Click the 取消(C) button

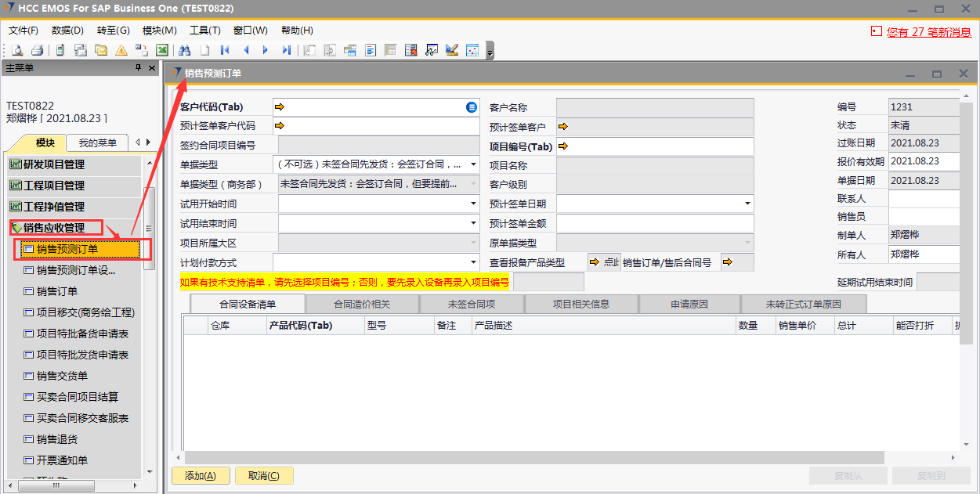pyautogui.click(x=263, y=475)
